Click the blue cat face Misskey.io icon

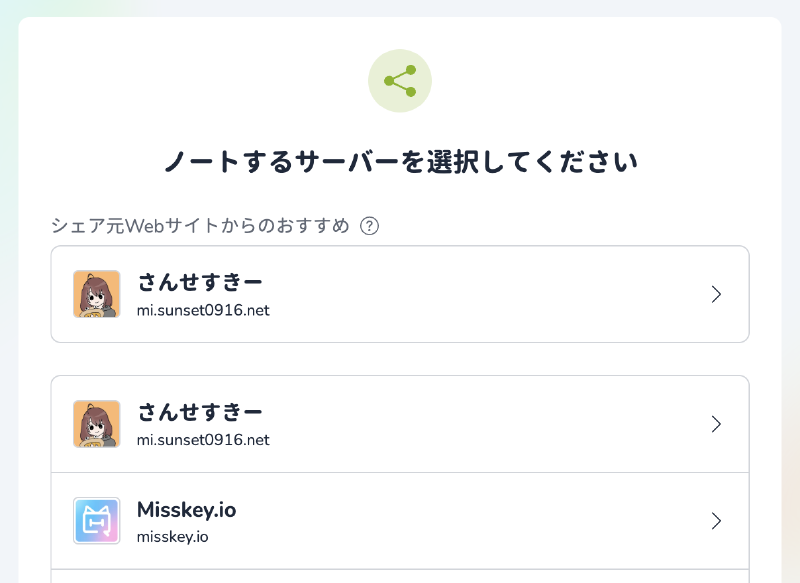coord(97,521)
